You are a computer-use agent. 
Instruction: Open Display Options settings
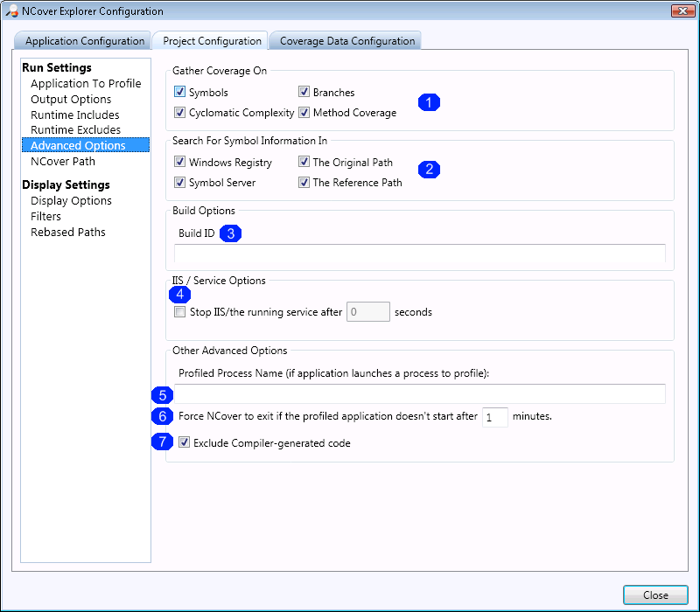point(71,201)
